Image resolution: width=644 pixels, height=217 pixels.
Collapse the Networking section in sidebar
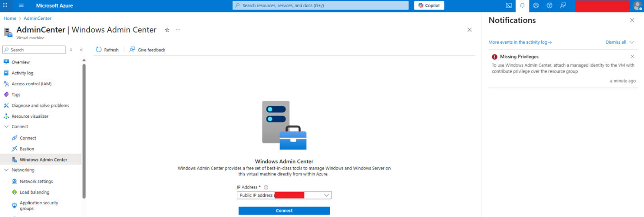6,170
